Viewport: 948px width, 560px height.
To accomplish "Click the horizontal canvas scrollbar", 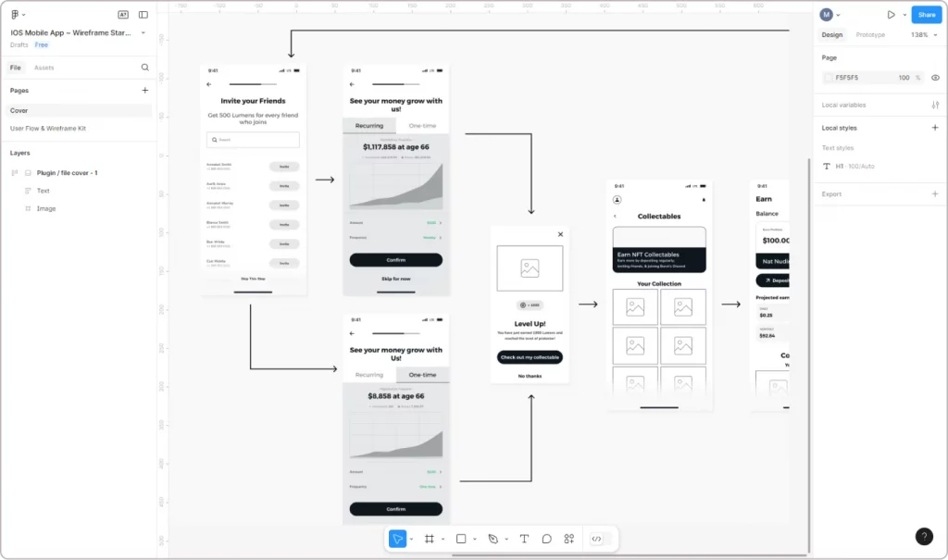I will (629, 554).
